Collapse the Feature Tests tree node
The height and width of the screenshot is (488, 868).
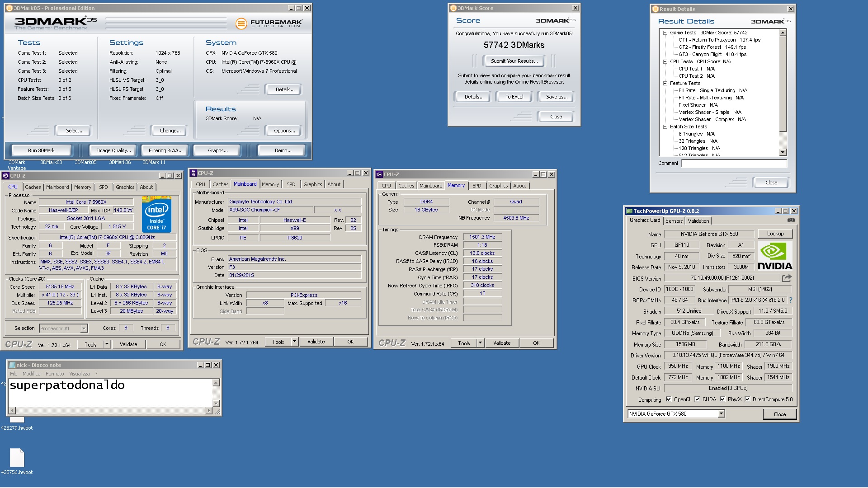(x=665, y=83)
